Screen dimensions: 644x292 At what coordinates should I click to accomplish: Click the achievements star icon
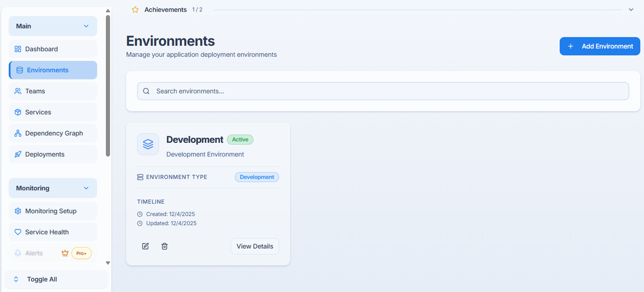point(135,9)
